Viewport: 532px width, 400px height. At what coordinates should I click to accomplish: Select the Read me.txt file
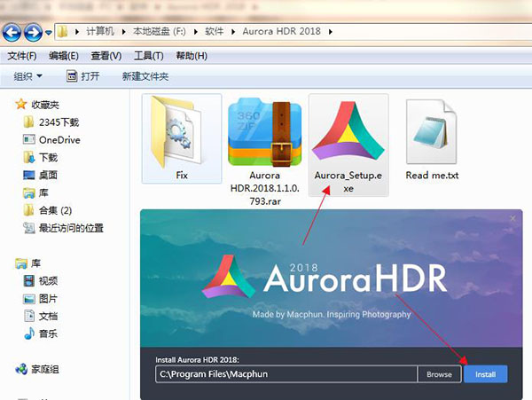[x=432, y=139]
